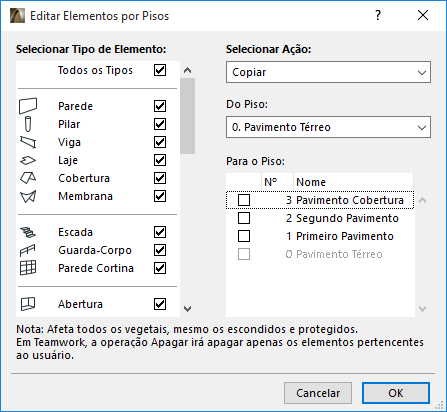This screenshot has height=412, width=447.
Task: Click the element list scroll down arrow
Action: (188, 309)
